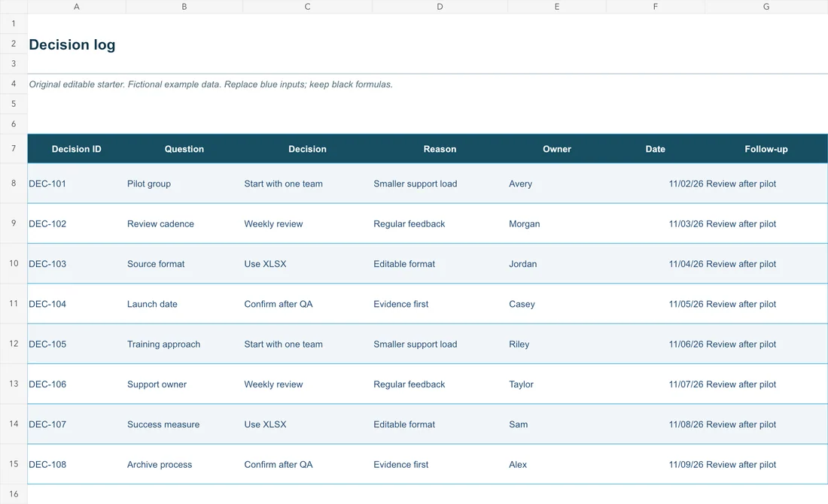Click the "Support owner" question cell

point(184,384)
